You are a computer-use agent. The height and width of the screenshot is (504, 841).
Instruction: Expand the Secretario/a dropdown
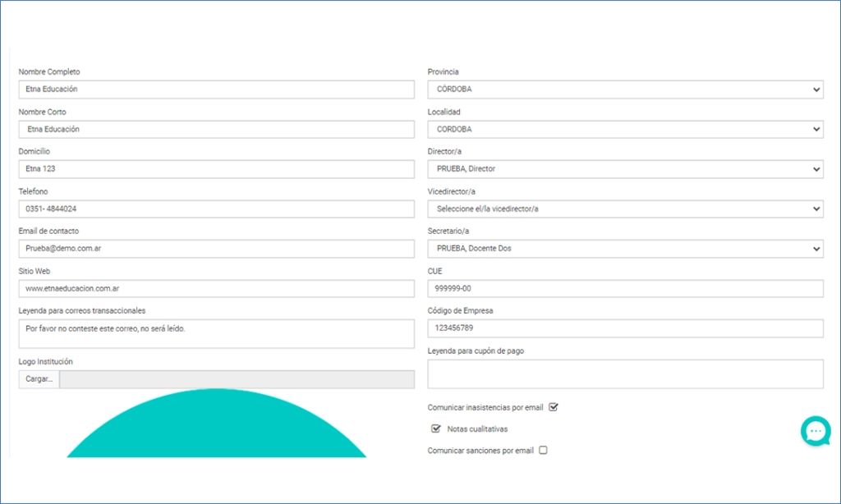coord(625,249)
